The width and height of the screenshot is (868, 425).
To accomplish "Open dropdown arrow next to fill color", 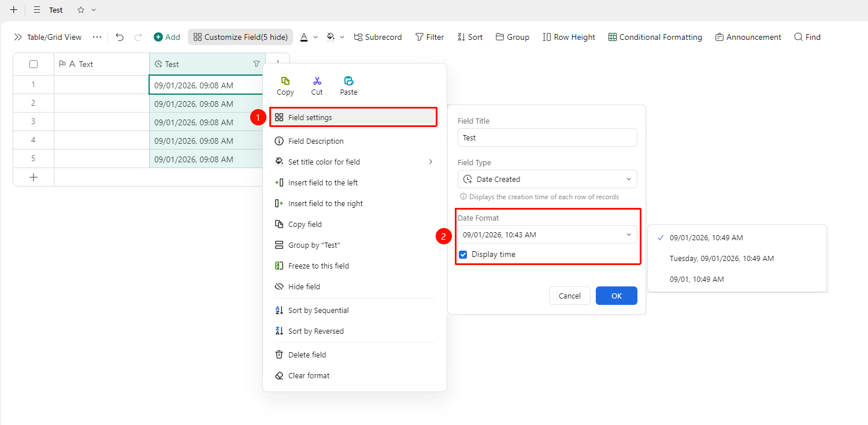I will click(342, 37).
